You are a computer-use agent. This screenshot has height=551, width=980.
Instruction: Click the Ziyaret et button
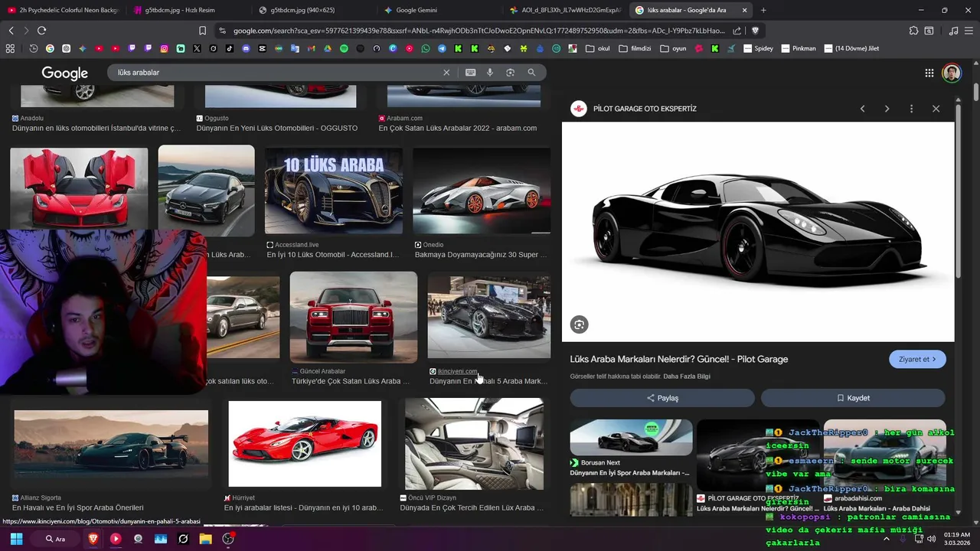[x=917, y=359]
